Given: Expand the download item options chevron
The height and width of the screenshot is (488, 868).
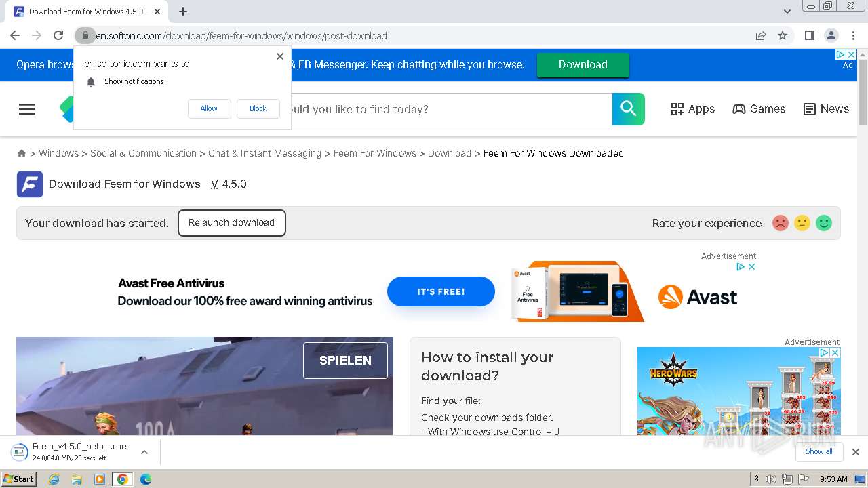Looking at the screenshot, I should point(144,452).
